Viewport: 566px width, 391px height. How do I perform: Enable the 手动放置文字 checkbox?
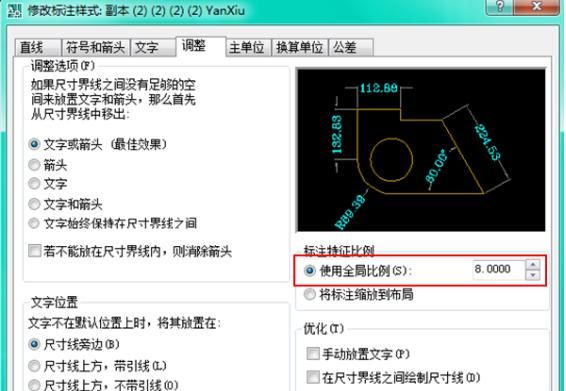pyautogui.click(x=312, y=354)
